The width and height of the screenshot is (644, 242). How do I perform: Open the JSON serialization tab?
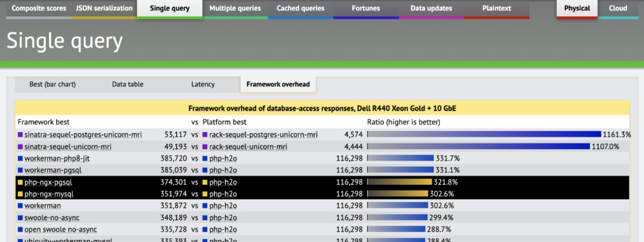click(104, 9)
